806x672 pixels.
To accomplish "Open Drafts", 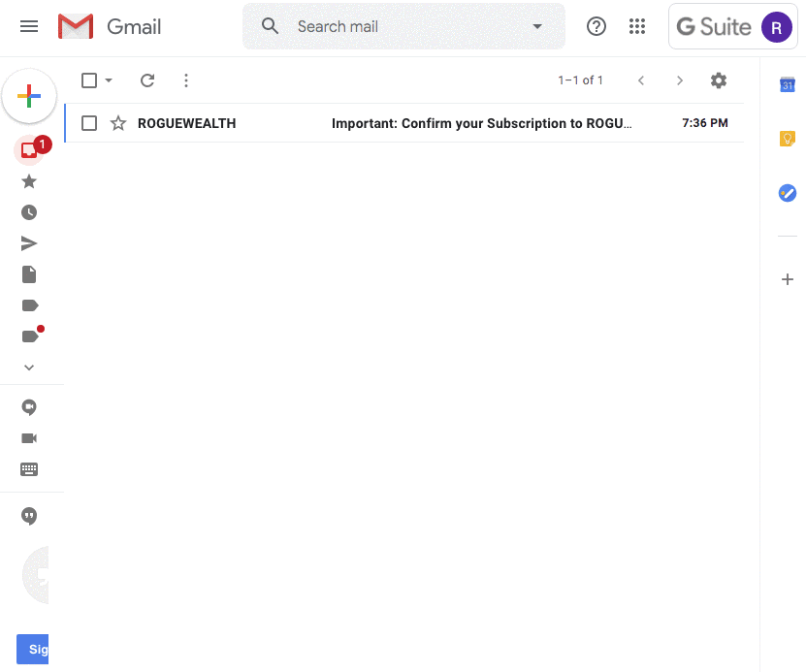I will (29, 274).
